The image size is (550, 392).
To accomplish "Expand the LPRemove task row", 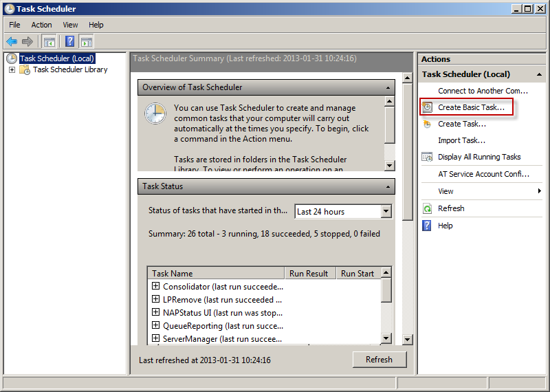I will pos(155,299).
